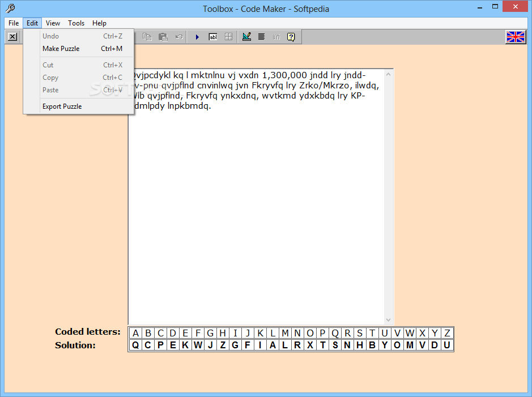532x397 pixels.
Task: Click the grid layout toolbar icon
Action: pyautogui.click(x=228, y=36)
